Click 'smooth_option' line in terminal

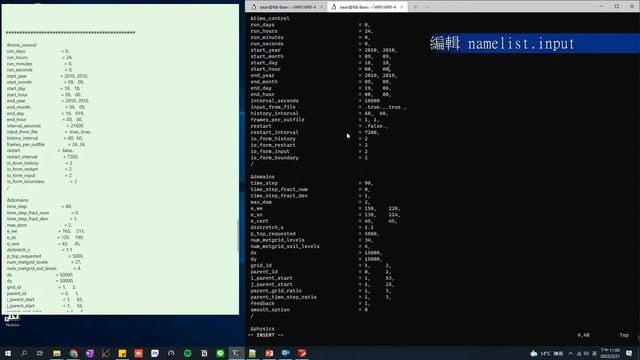pyautogui.click(x=309, y=310)
